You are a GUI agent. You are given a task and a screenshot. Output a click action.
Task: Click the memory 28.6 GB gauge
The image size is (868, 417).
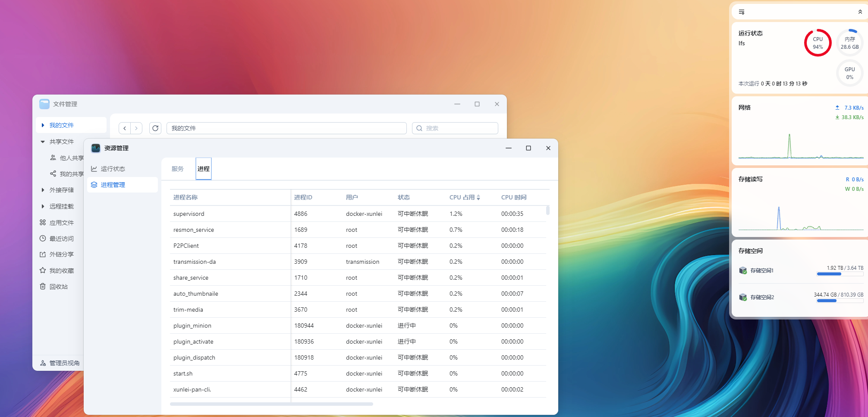pos(849,43)
